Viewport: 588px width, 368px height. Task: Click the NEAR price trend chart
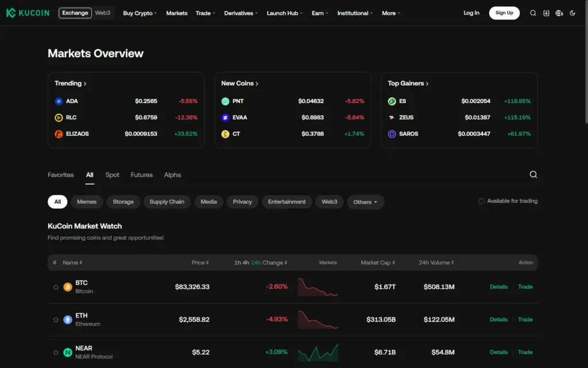tap(318, 352)
